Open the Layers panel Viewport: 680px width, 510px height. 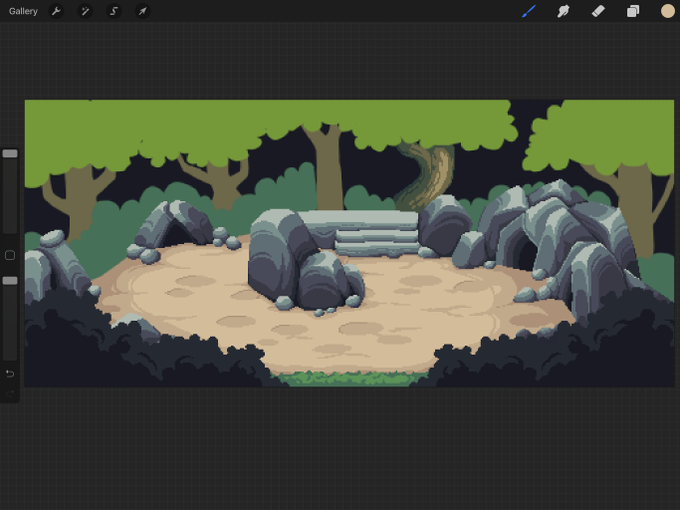click(633, 11)
